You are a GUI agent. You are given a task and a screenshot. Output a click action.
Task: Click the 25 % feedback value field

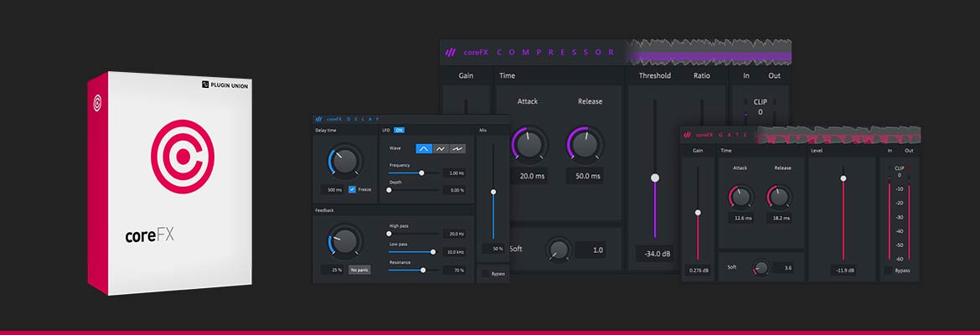[x=333, y=270]
